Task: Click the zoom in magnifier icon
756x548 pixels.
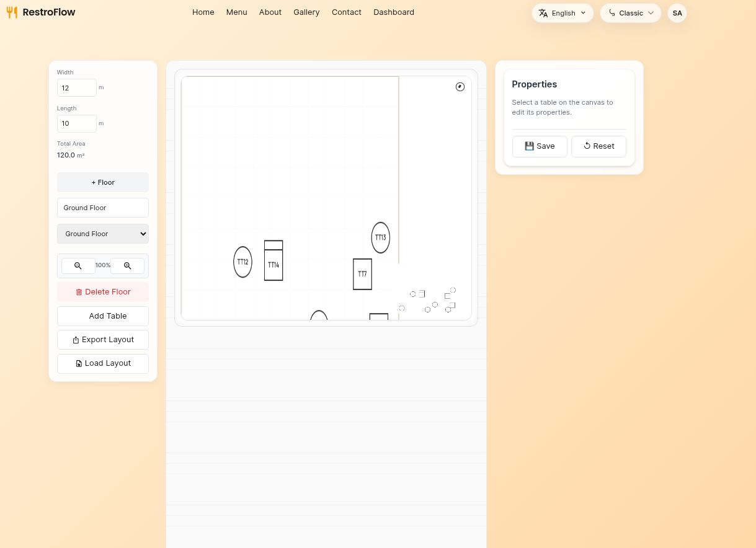Action: click(127, 266)
